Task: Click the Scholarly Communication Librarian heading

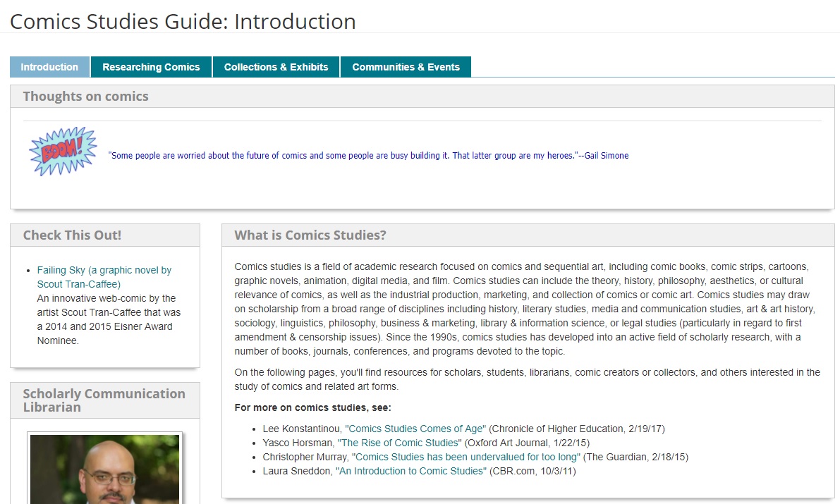Action: 104,400
